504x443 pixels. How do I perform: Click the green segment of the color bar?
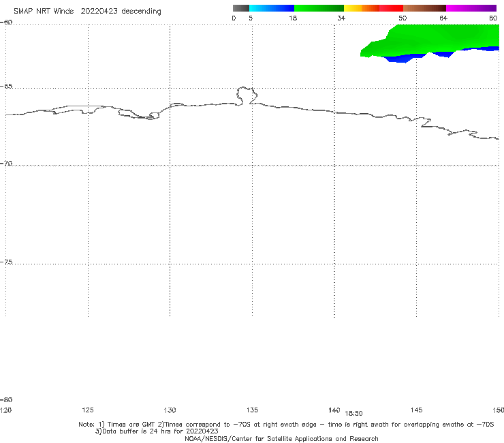tap(319, 8)
